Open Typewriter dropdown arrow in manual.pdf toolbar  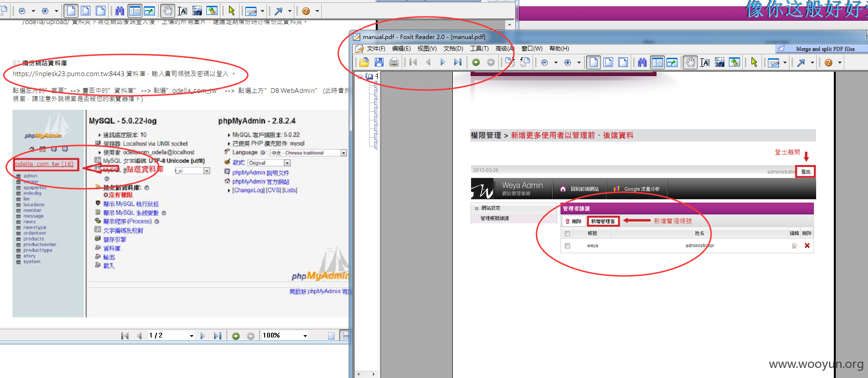785,63
